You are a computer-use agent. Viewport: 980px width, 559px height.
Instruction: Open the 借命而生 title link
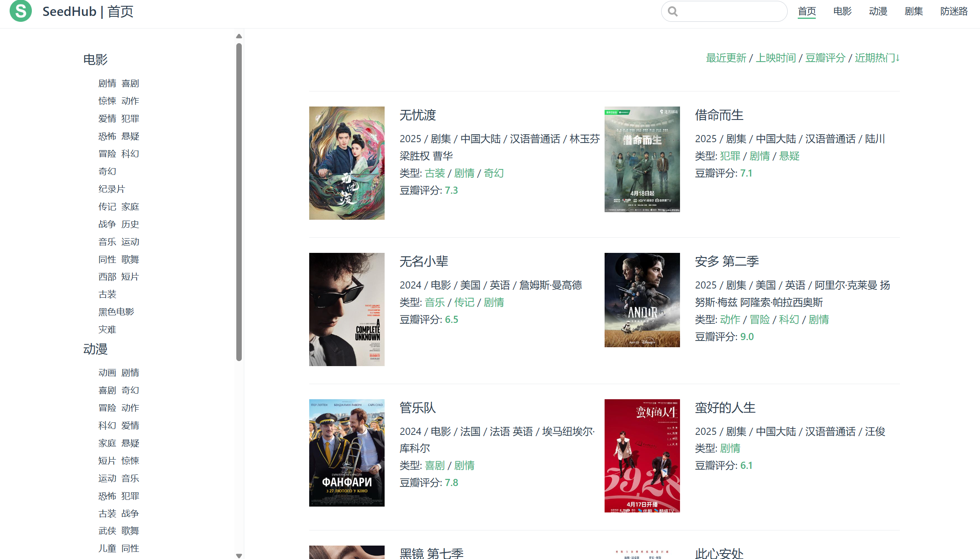pyautogui.click(x=719, y=115)
